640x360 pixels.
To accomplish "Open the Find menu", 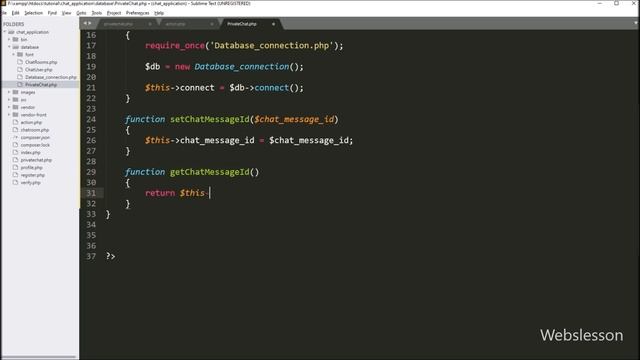I will tap(52, 13).
